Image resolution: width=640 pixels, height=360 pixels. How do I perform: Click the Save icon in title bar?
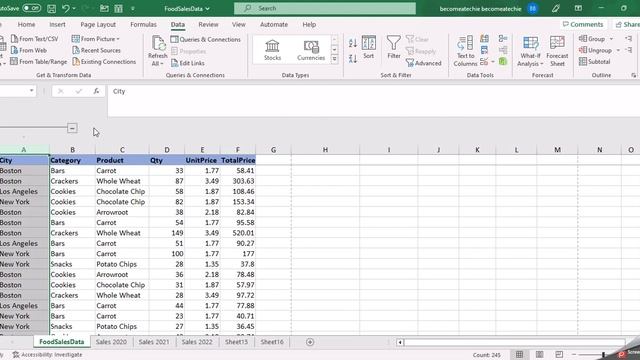click(51, 8)
